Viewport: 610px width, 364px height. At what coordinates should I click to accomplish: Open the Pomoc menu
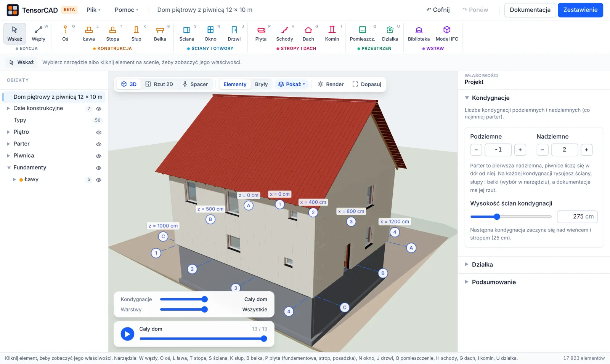(127, 10)
